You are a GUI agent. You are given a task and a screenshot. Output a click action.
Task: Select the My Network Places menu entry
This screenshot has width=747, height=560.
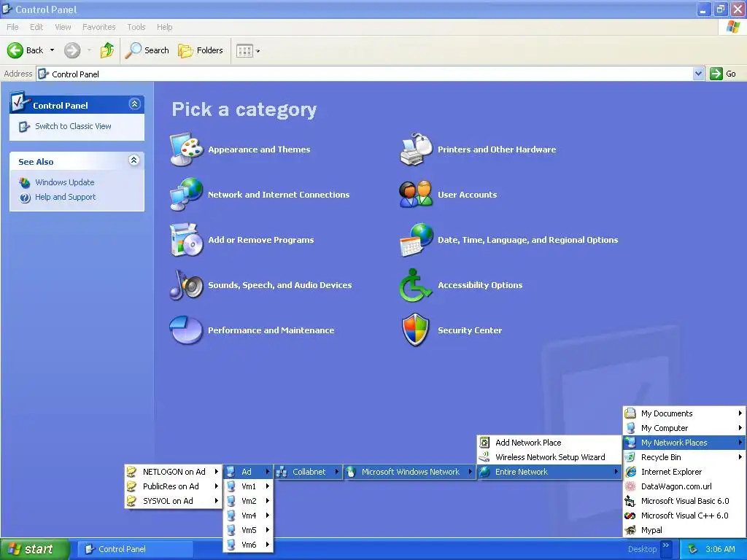point(684,443)
